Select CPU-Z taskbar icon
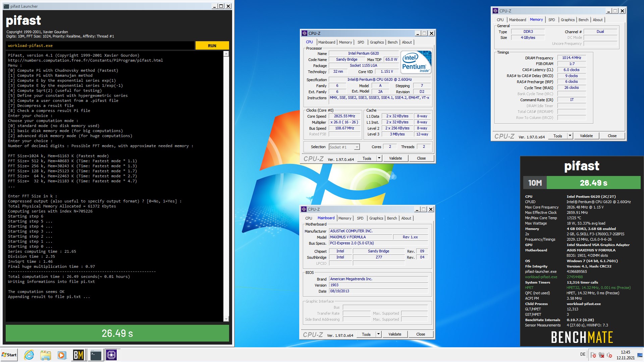 [111, 355]
